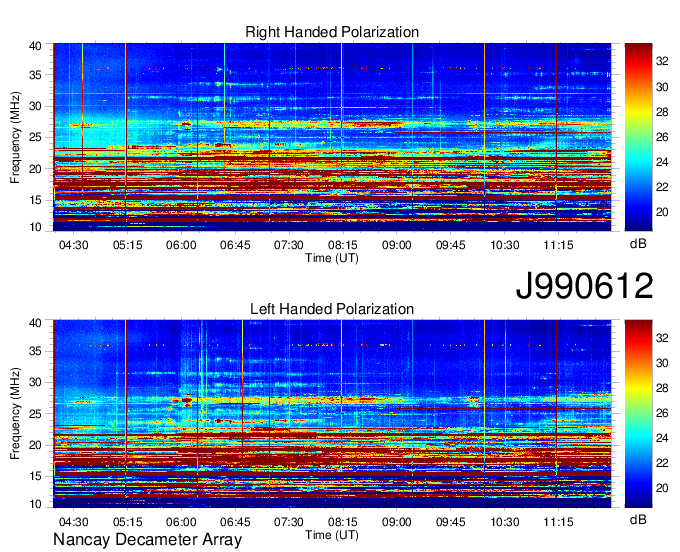
Task: Click 20 dB label on Left Handed colorbar
Action: coord(662,489)
